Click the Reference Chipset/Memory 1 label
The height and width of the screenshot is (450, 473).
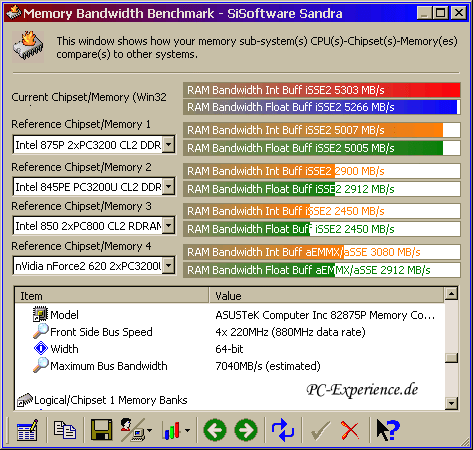[81, 124]
